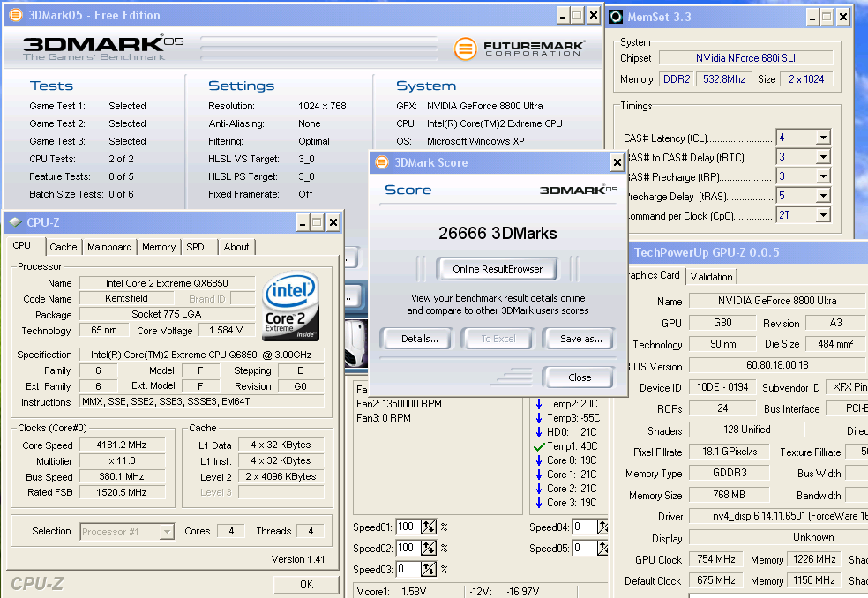This screenshot has height=598, width=868.
Task: Click the CPU-Z title bar icon
Action: (16, 222)
